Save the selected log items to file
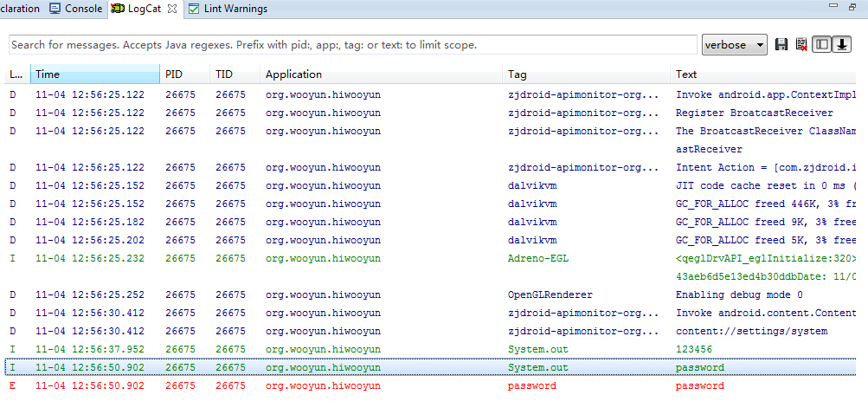The image size is (868, 414). coord(781,45)
